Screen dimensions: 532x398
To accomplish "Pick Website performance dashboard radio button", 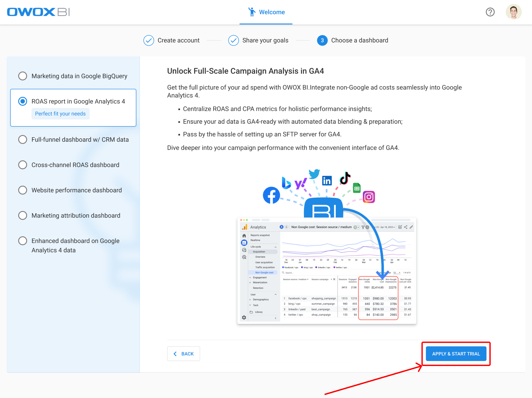I will point(23,190).
